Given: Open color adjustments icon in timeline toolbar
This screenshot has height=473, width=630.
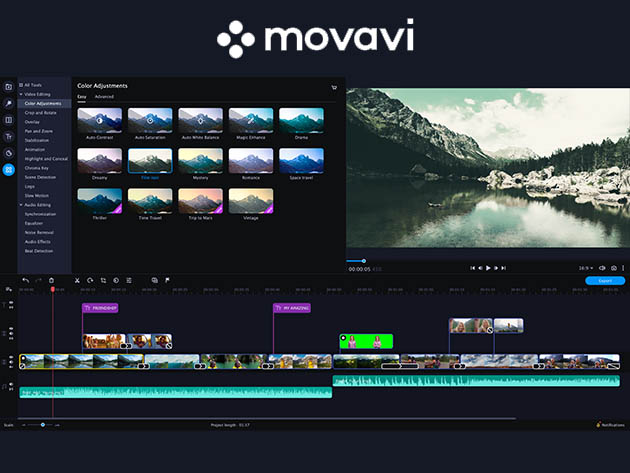Looking at the screenshot, I should (116, 280).
